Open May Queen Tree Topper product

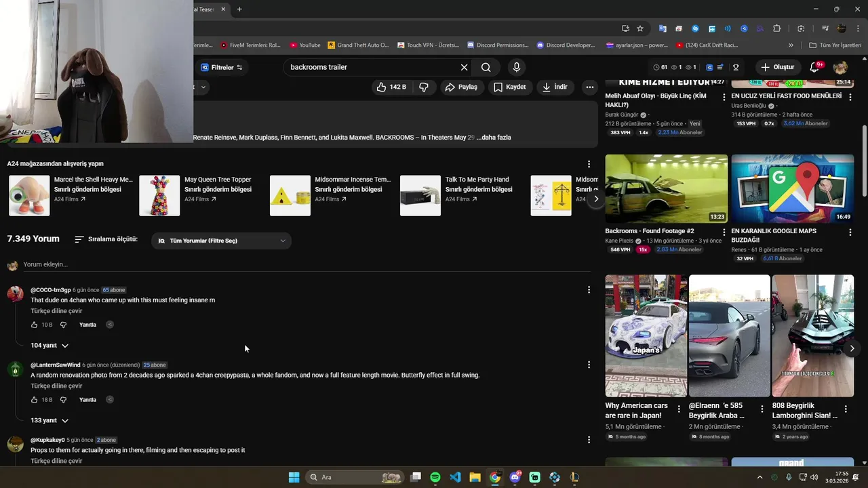point(195,195)
